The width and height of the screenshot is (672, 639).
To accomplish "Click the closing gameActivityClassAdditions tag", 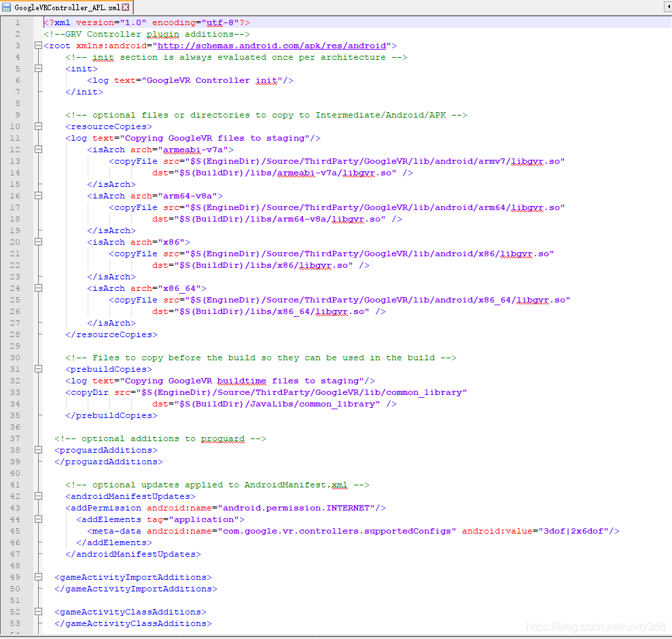I will tap(133, 623).
